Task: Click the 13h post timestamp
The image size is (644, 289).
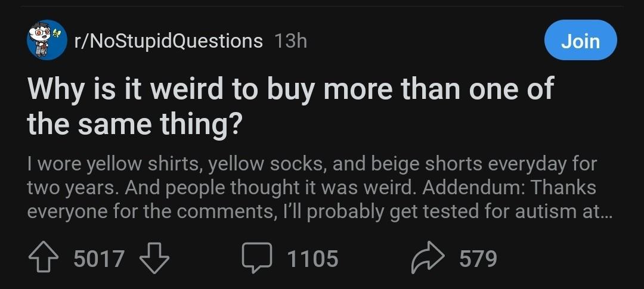Action: 290,41
